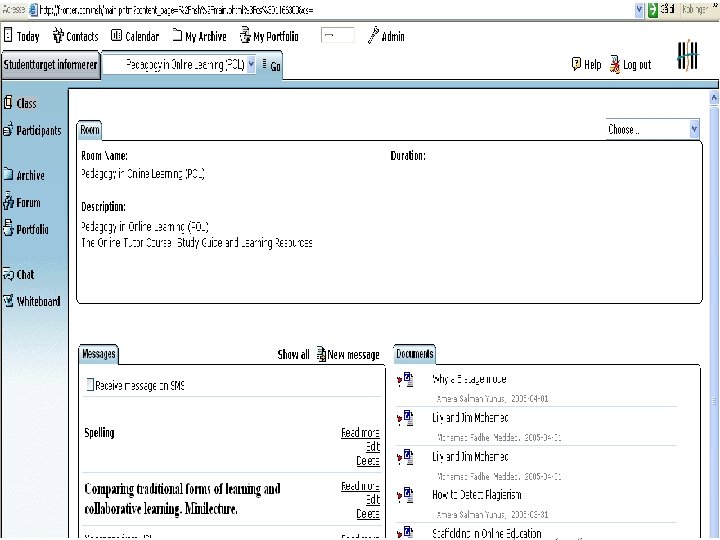
Task: Click the school logo in header
Action: tap(687, 56)
